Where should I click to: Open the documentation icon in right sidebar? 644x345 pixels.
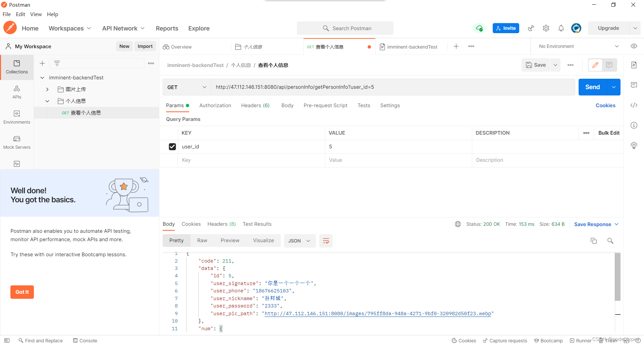click(x=634, y=65)
